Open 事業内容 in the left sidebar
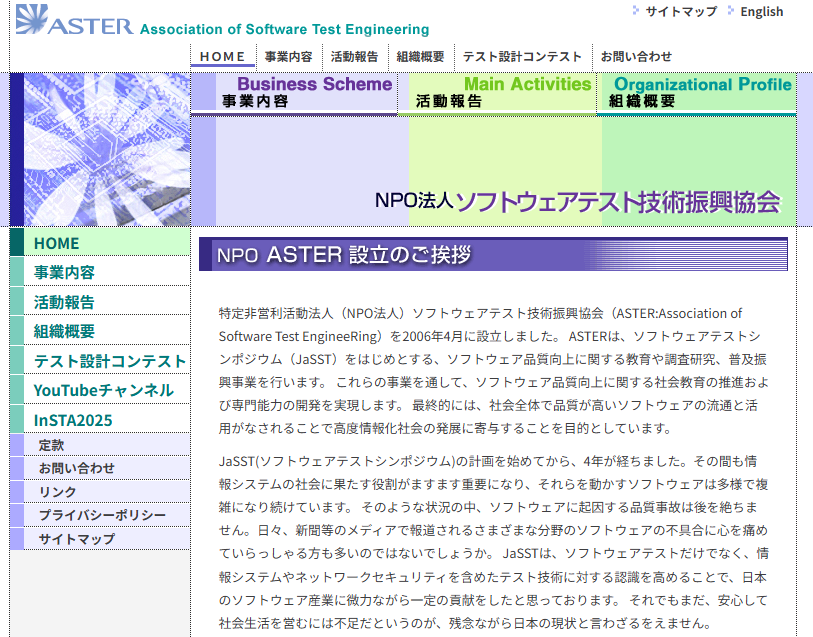 click(x=100, y=272)
